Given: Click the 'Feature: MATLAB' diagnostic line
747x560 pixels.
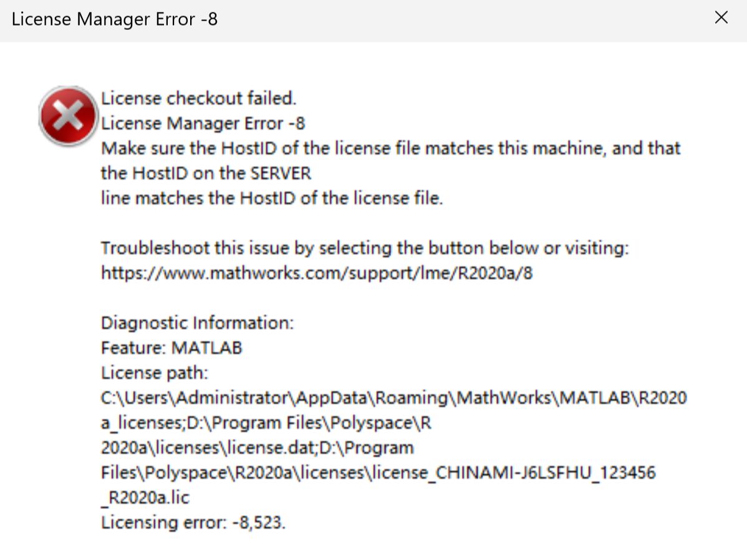Looking at the screenshot, I should click(x=172, y=347).
